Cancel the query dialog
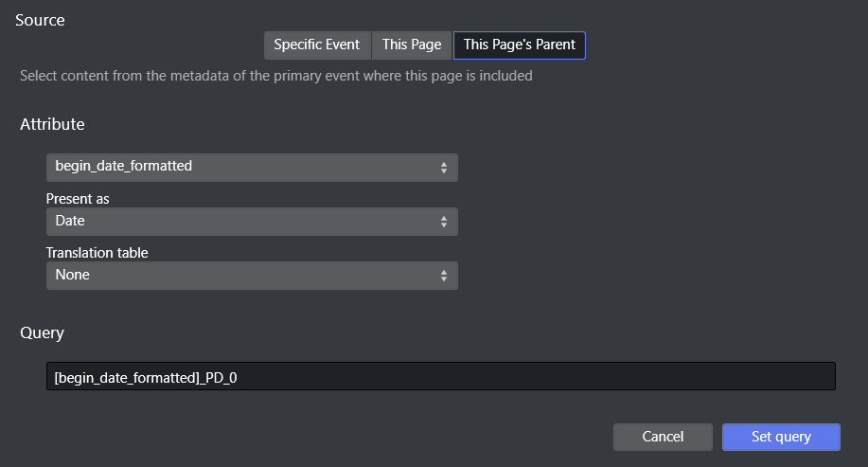This screenshot has height=467, width=868. [x=663, y=437]
